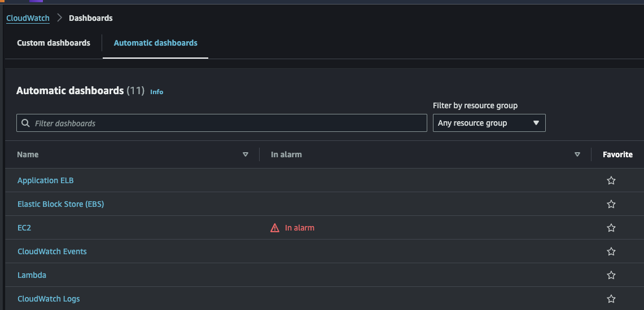Open the Lambda dashboard link
Image resolution: width=644 pixels, height=310 pixels.
click(32, 275)
